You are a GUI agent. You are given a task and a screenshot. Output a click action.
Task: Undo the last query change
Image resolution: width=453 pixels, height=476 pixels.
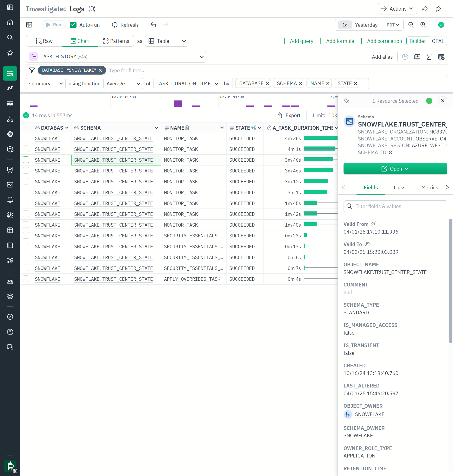153,25
